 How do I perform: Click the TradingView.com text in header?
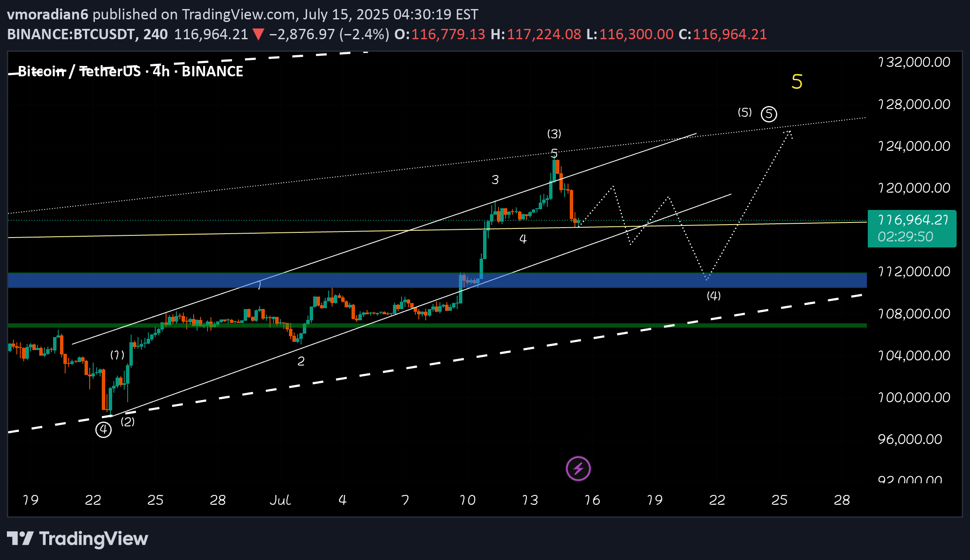coord(239,15)
